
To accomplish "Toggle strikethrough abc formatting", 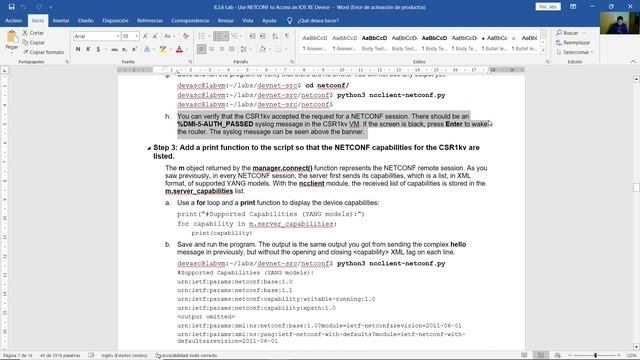I will pos(114,49).
